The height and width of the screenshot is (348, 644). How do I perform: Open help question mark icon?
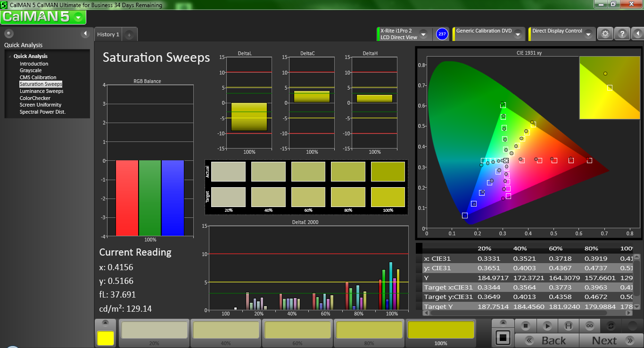622,34
